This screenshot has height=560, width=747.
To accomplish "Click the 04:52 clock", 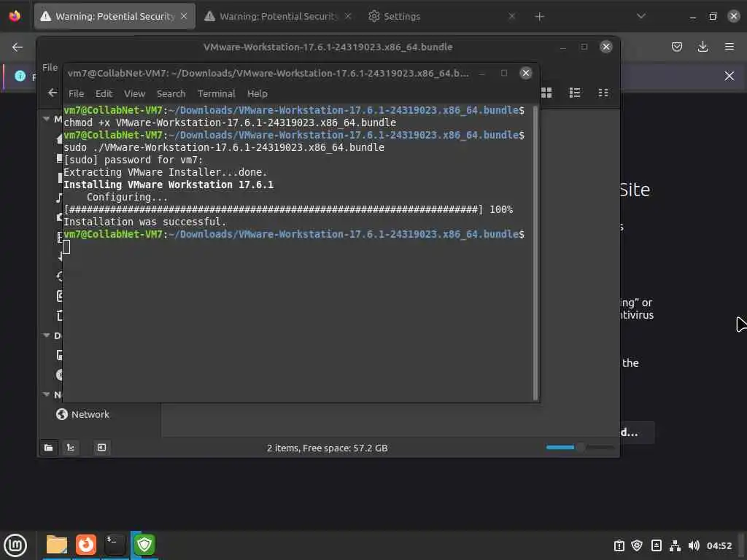I will (719, 545).
